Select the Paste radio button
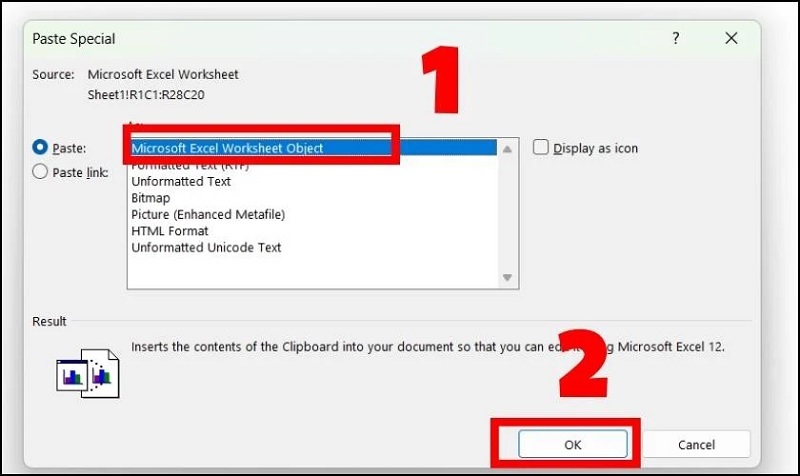 [40, 147]
